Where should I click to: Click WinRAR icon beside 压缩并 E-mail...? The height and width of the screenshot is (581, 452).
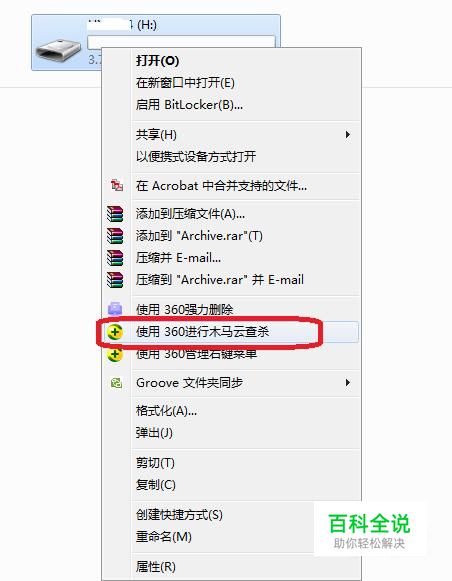(115, 258)
